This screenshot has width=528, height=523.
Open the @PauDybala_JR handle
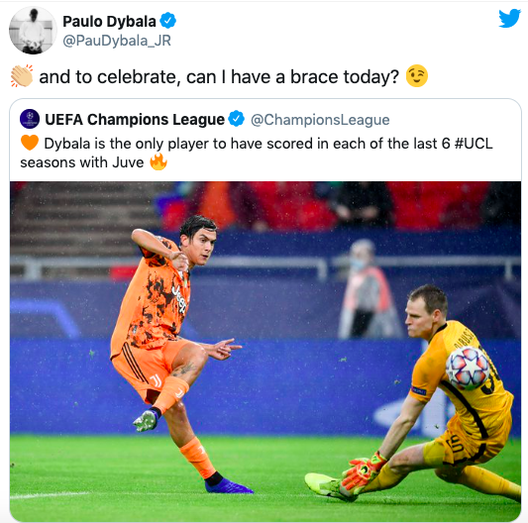pos(117,41)
